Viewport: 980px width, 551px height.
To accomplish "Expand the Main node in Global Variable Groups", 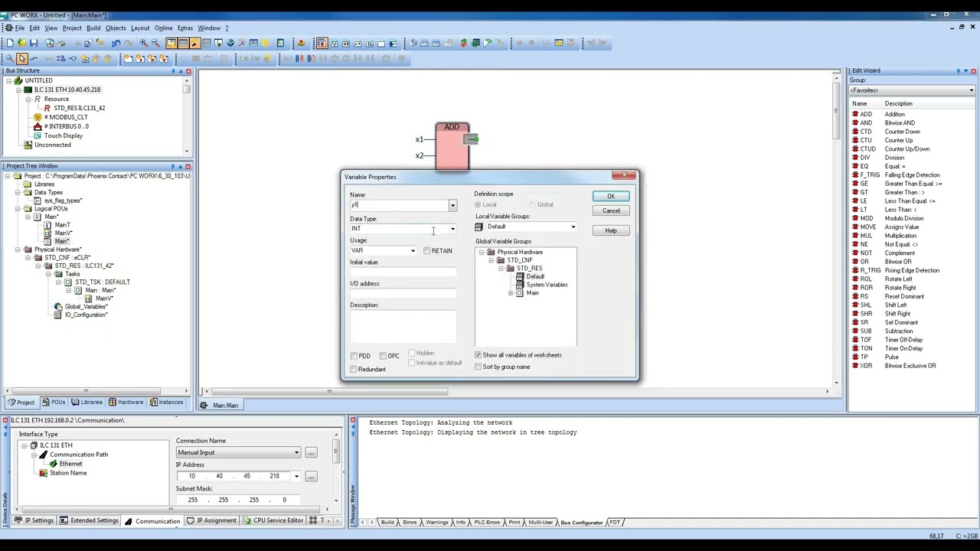I will coord(511,293).
